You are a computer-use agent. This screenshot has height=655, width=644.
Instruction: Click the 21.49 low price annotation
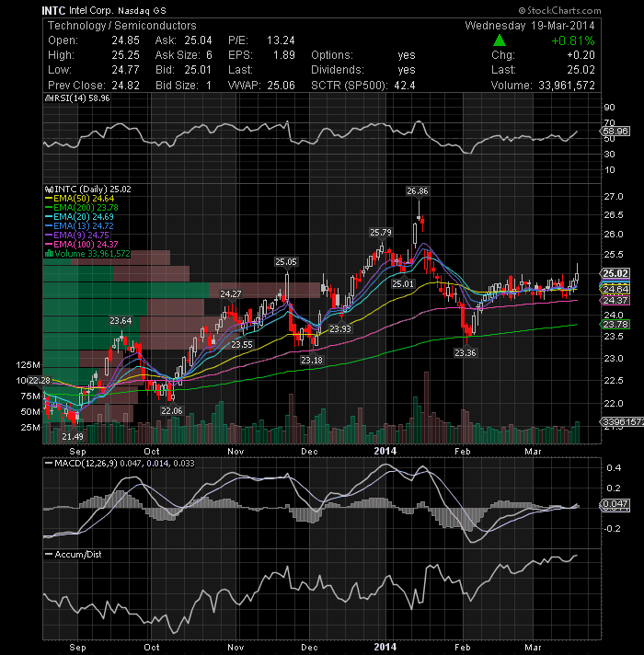click(x=73, y=437)
